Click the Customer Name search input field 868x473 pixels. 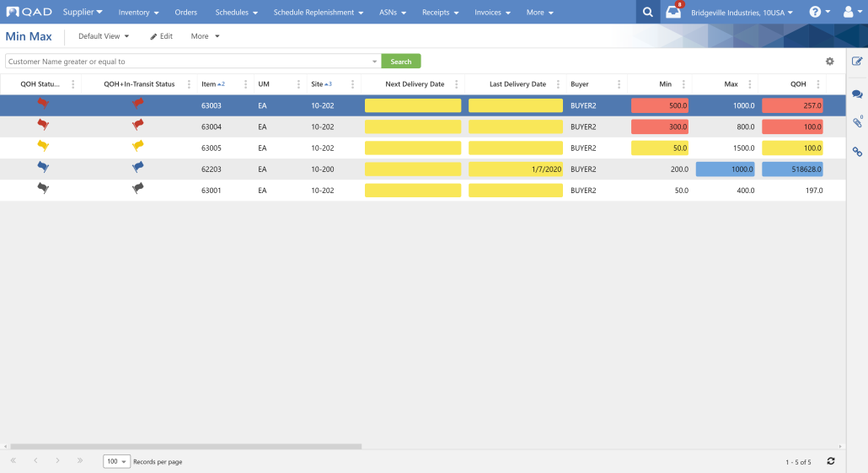[188, 62]
